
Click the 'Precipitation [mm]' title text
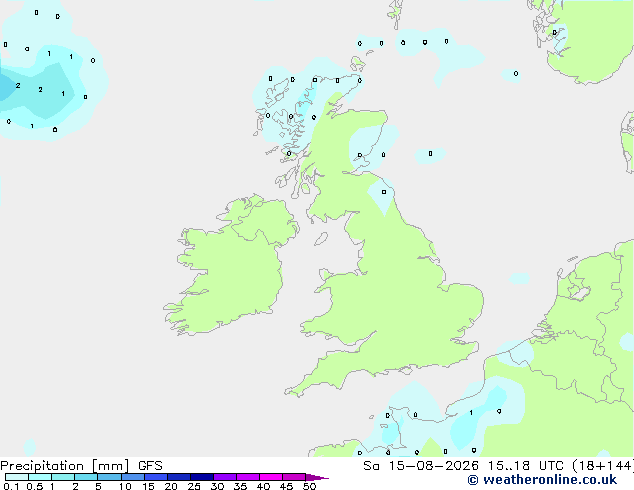pyautogui.click(x=65, y=466)
